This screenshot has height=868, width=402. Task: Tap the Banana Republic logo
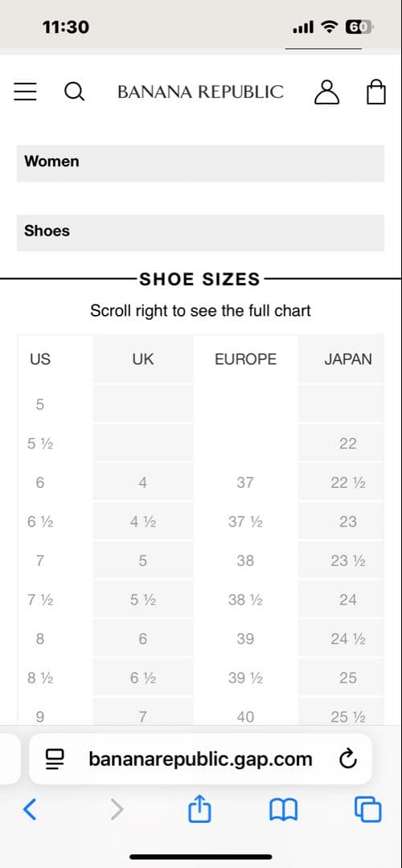[x=200, y=92]
